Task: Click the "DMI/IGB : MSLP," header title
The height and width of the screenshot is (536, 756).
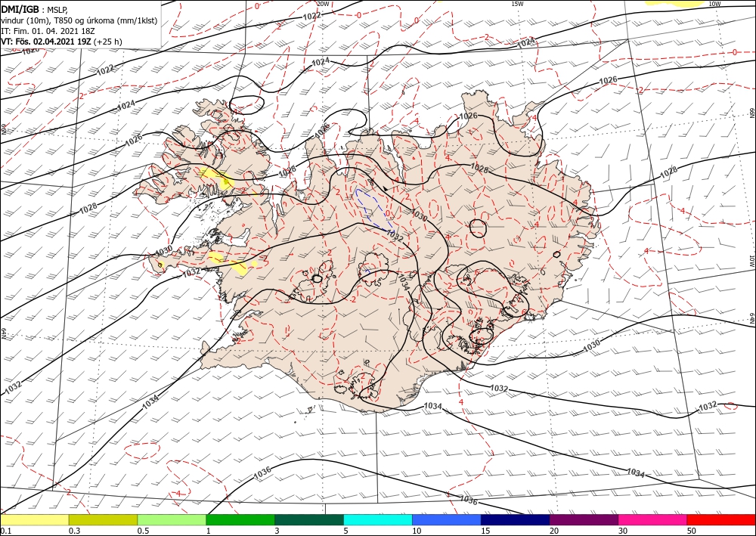Action: (x=35, y=9)
